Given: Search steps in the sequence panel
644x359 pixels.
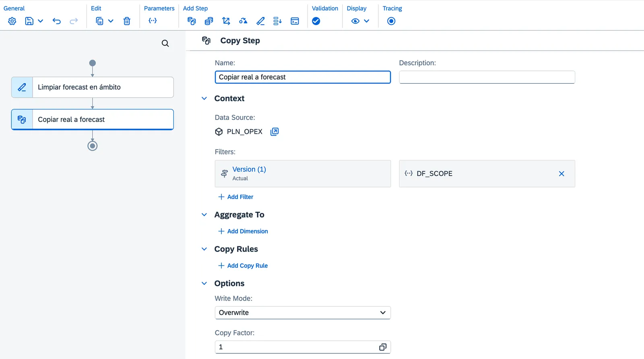Looking at the screenshot, I should coord(165,43).
